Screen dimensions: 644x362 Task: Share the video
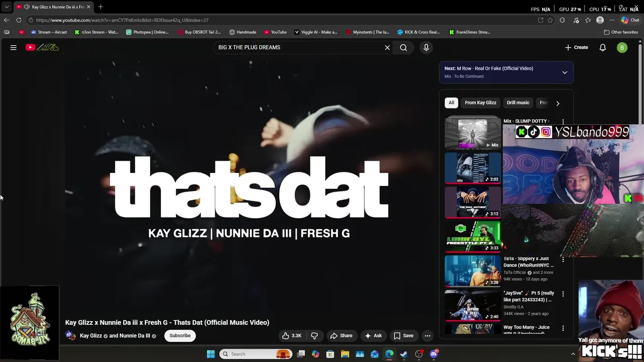click(x=341, y=336)
